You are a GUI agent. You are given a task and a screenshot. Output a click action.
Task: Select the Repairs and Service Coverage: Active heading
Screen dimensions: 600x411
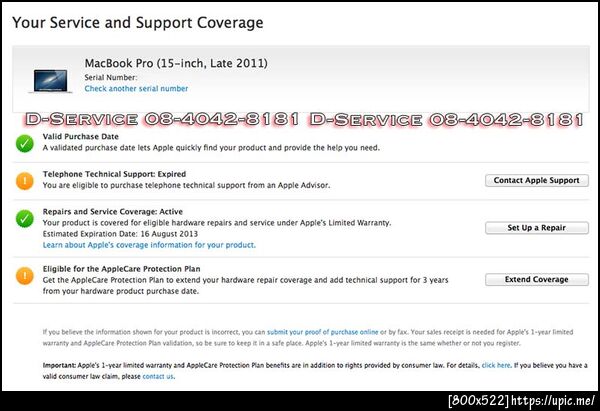[113, 211]
